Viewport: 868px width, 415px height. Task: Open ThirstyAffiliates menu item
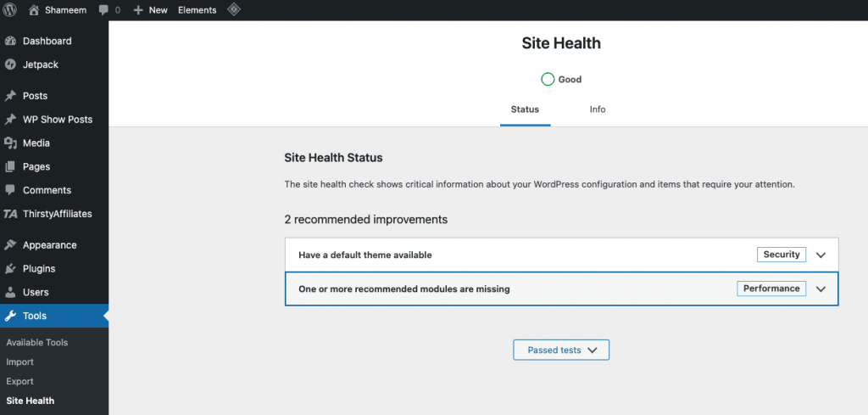pyautogui.click(x=57, y=214)
